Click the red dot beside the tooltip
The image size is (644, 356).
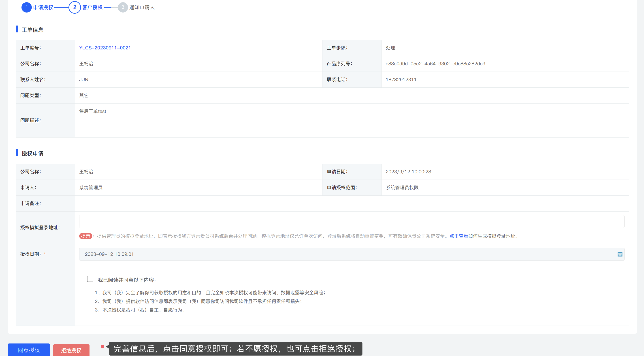[102, 347]
